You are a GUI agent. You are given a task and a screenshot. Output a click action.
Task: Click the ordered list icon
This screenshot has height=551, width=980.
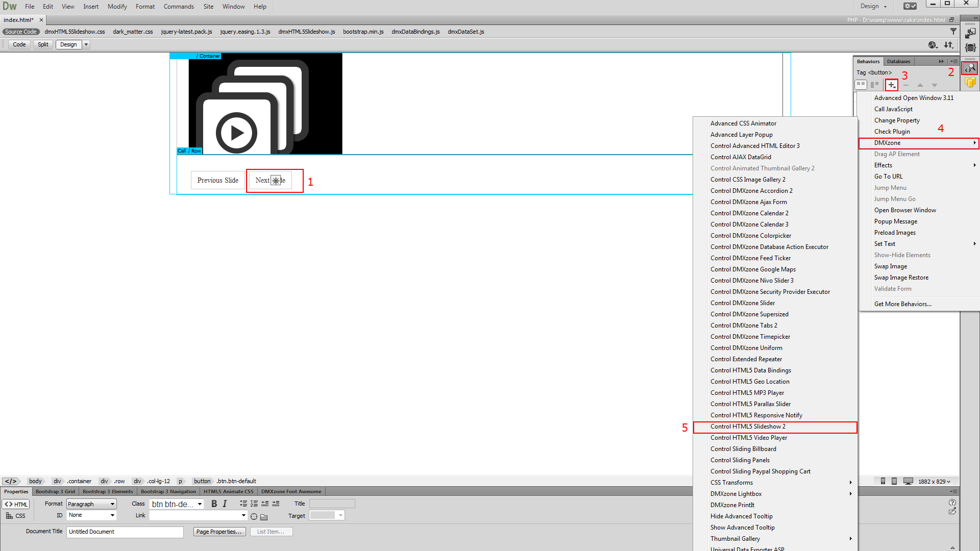[x=254, y=504]
